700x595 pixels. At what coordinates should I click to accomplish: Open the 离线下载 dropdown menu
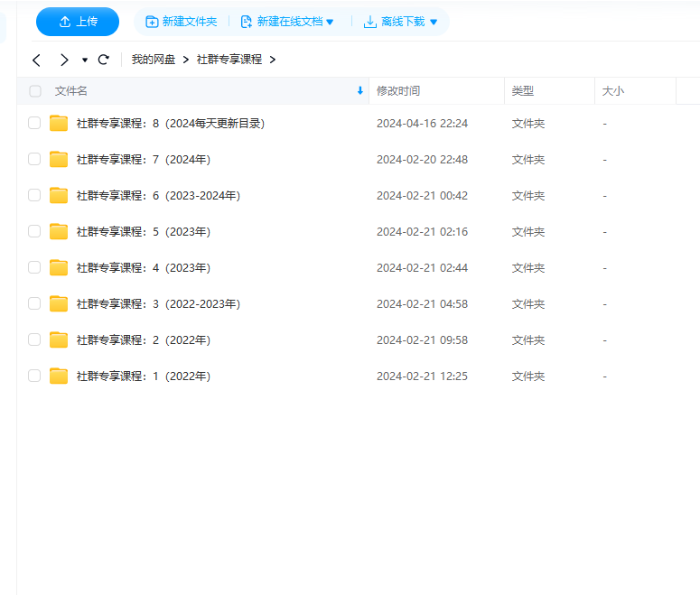tap(400, 22)
